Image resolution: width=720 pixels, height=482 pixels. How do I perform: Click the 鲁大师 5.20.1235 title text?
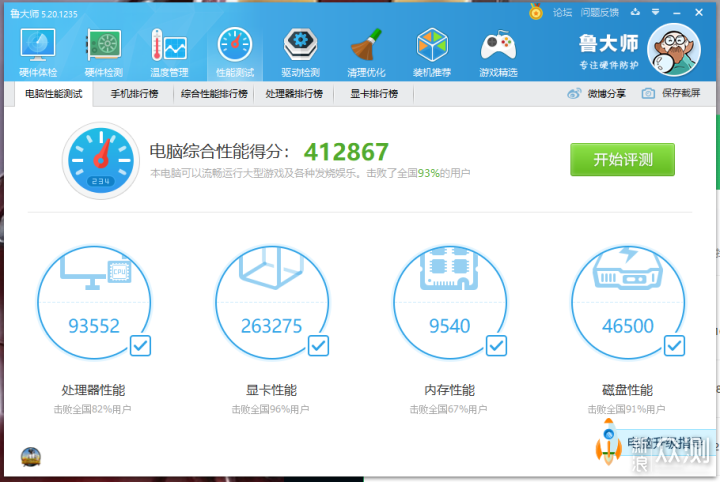44,14
